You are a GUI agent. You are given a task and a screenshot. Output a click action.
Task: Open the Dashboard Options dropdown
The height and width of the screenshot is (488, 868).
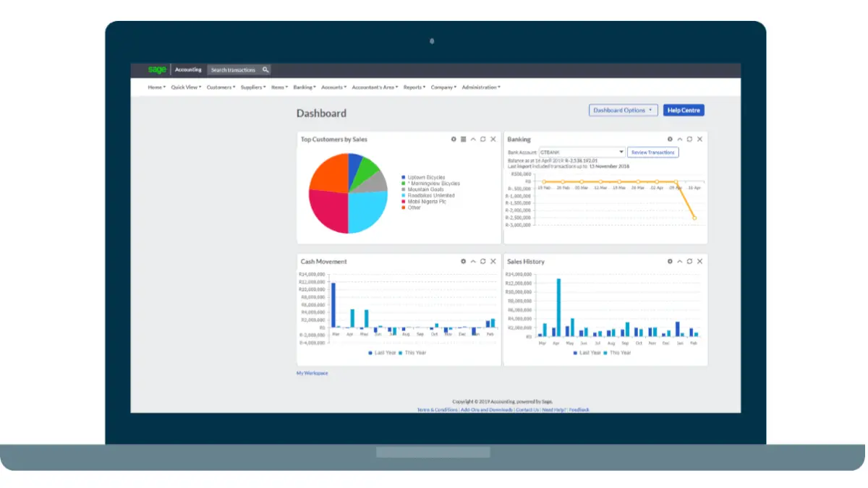coord(623,110)
